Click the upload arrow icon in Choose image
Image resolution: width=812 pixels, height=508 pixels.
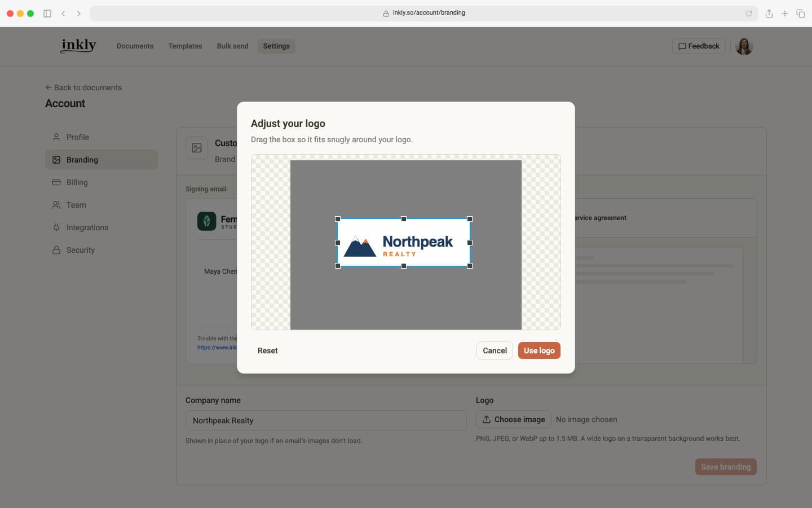[x=487, y=419]
